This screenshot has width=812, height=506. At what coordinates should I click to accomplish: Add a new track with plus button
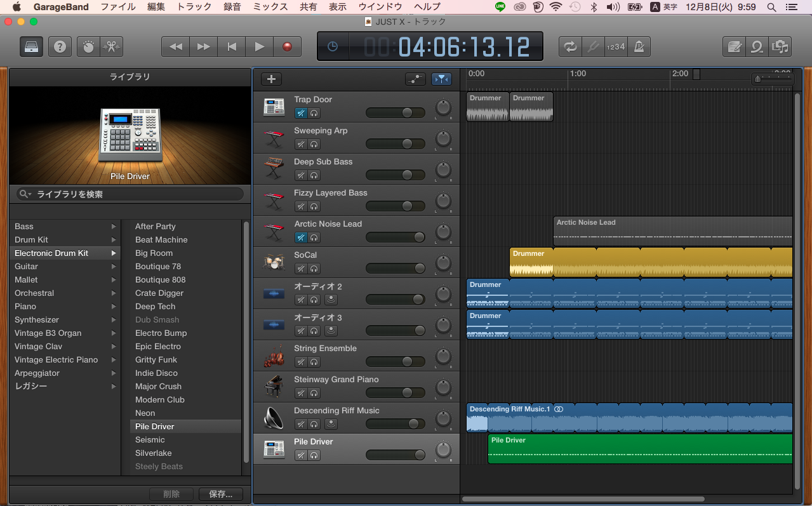(x=271, y=79)
